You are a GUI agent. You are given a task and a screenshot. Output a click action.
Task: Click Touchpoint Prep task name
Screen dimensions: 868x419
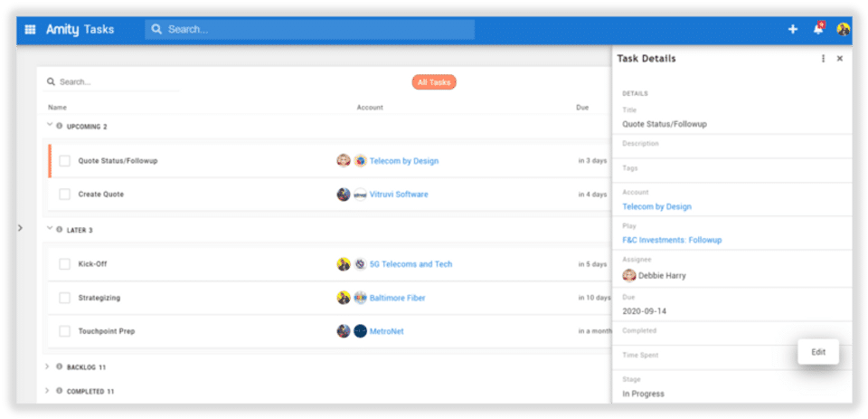pos(107,331)
